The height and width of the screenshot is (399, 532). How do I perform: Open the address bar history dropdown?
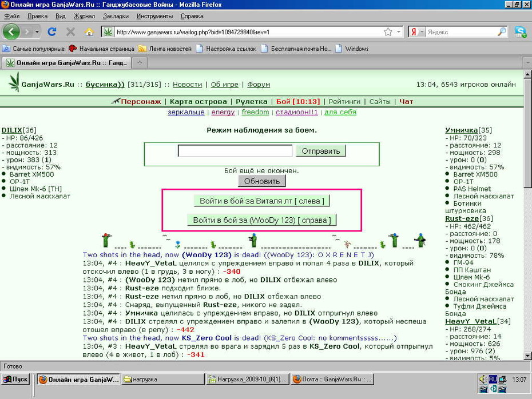(x=399, y=32)
